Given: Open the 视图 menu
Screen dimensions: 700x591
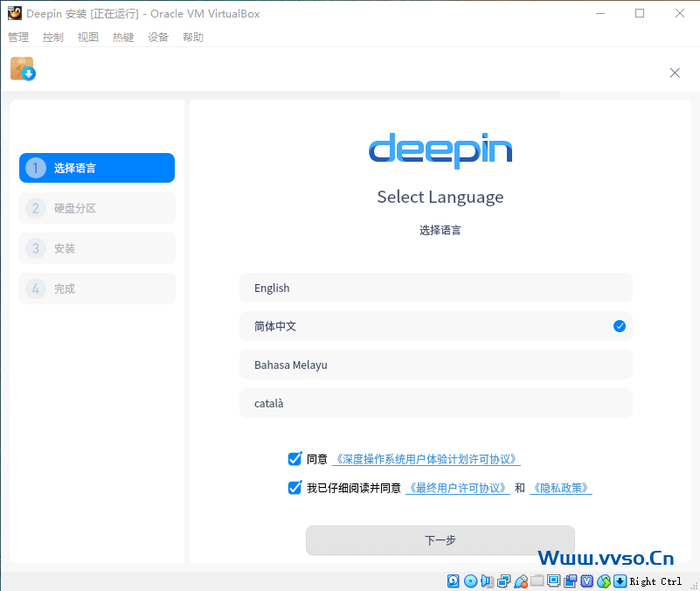Looking at the screenshot, I should click(x=88, y=38).
